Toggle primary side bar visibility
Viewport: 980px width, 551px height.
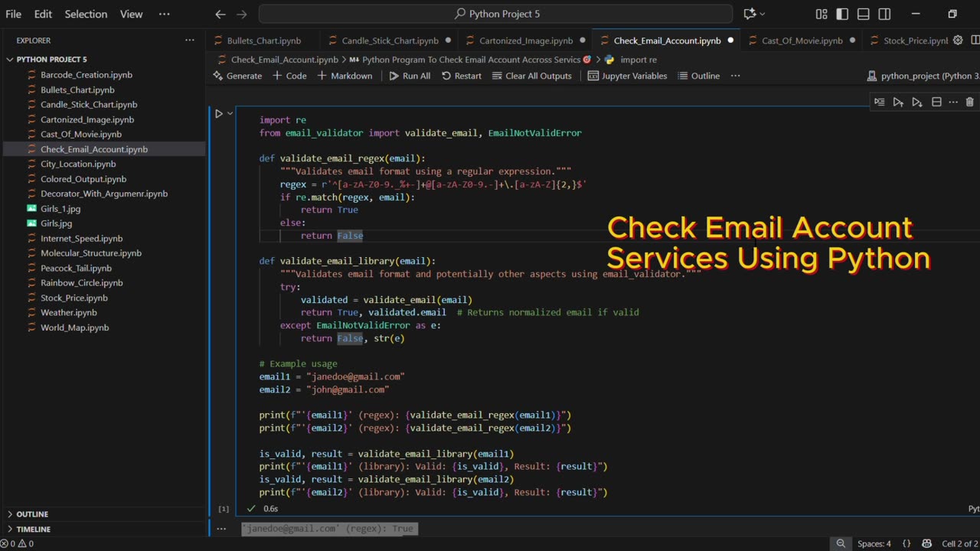[x=842, y=14]
